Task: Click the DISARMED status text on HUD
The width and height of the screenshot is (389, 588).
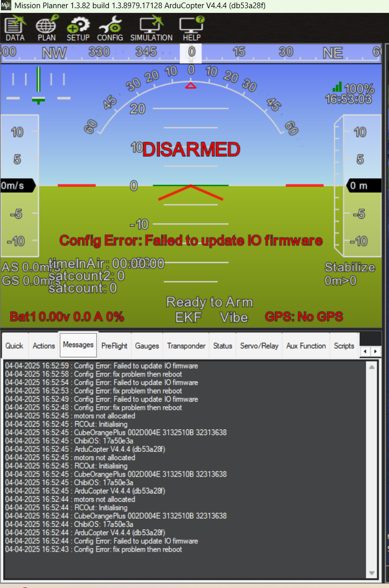Action: (191, 149)
